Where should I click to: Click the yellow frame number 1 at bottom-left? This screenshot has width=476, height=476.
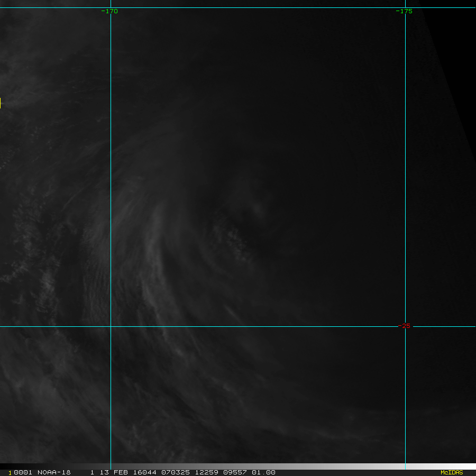10,472
